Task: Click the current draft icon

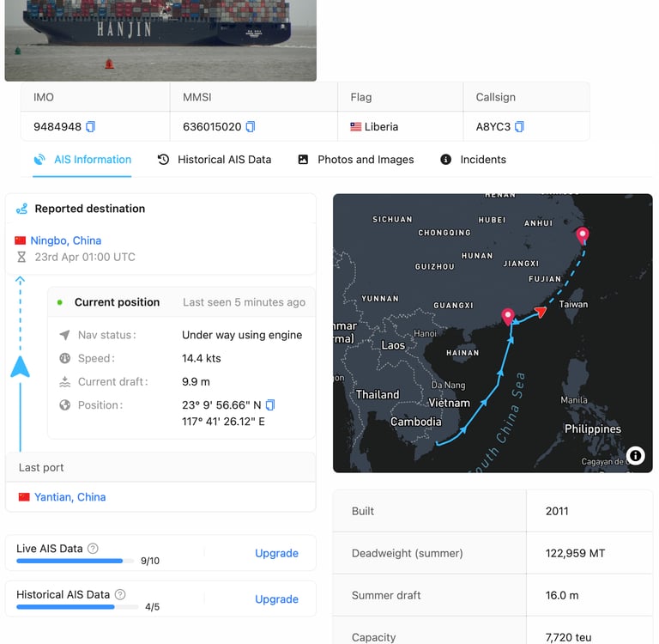Action: [64, 381]
